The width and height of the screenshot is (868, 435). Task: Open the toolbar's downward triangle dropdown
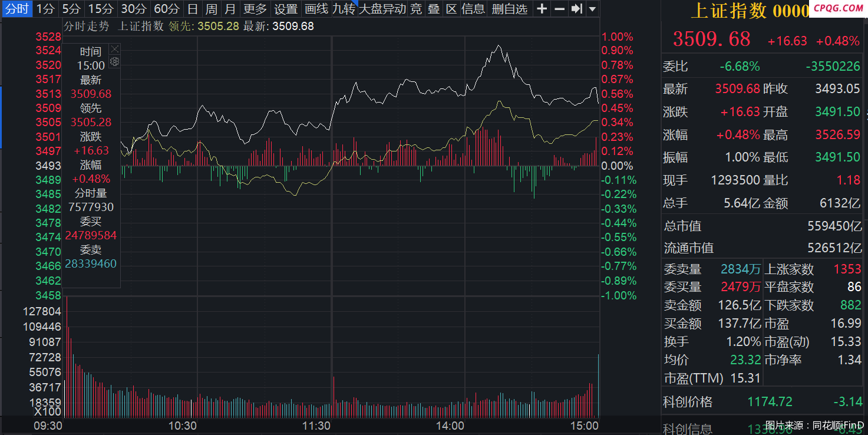click(x=592, y=9)
